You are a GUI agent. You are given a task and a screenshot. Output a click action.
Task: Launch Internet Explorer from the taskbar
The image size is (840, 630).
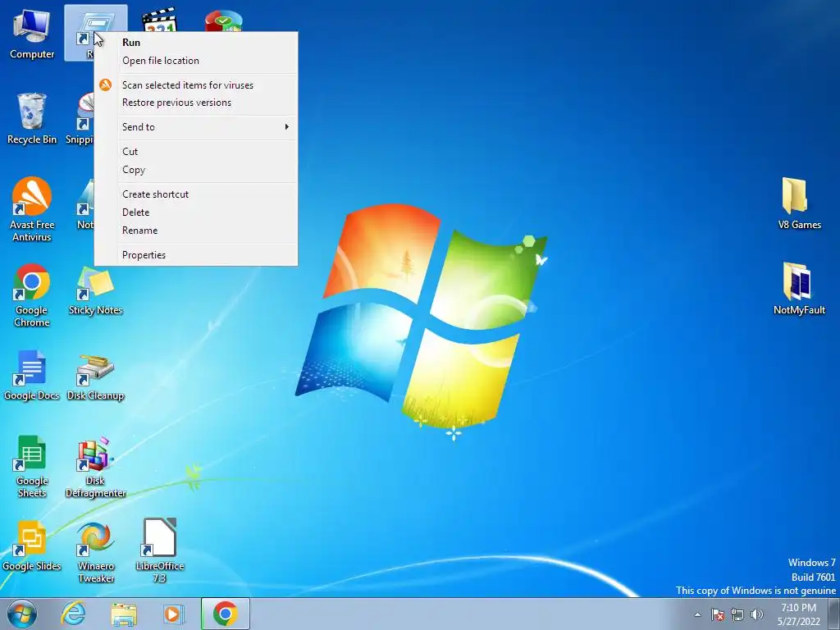pyautogui.click(x=73, y=614)
